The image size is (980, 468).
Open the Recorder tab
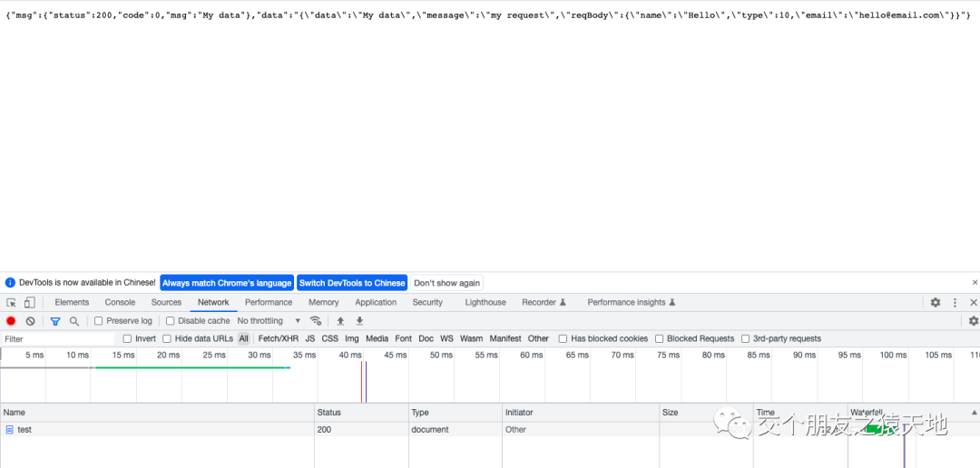point(544,302)
